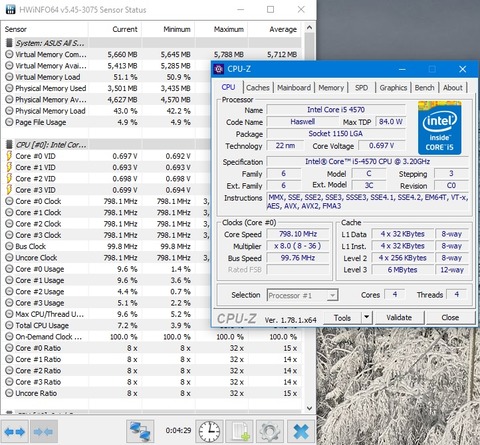Close sensors with the blue X icon
This screenshot has height=445, width=480.
click(301, 432)
